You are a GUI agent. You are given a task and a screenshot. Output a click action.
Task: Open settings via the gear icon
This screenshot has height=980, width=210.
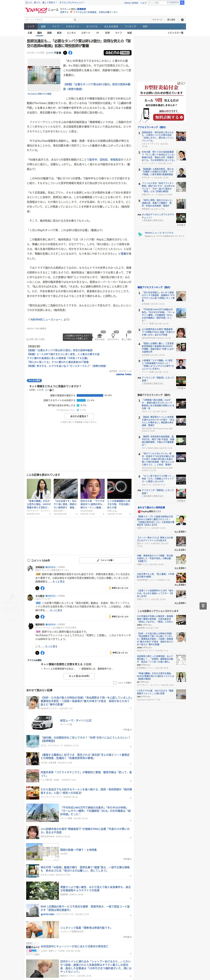(x=182, y=20)
